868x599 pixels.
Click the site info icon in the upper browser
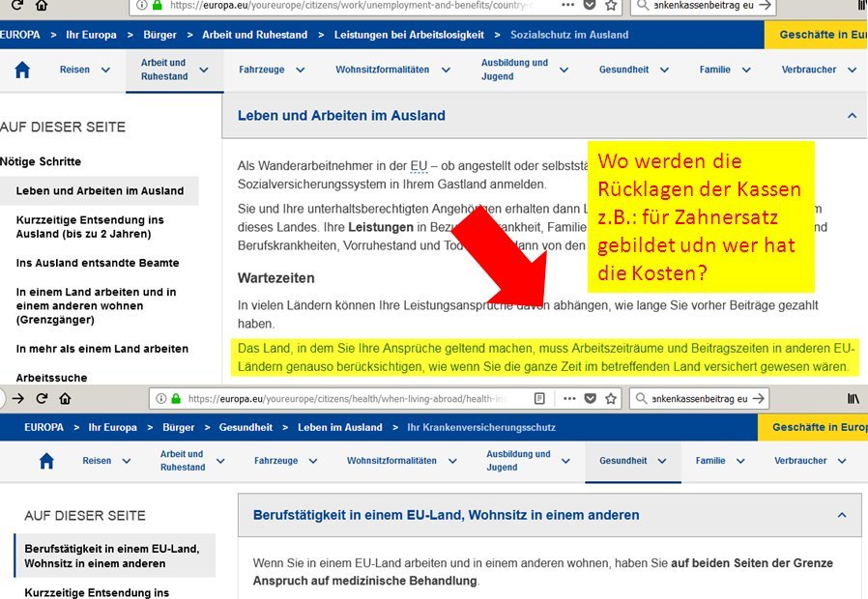pos(142,5)
